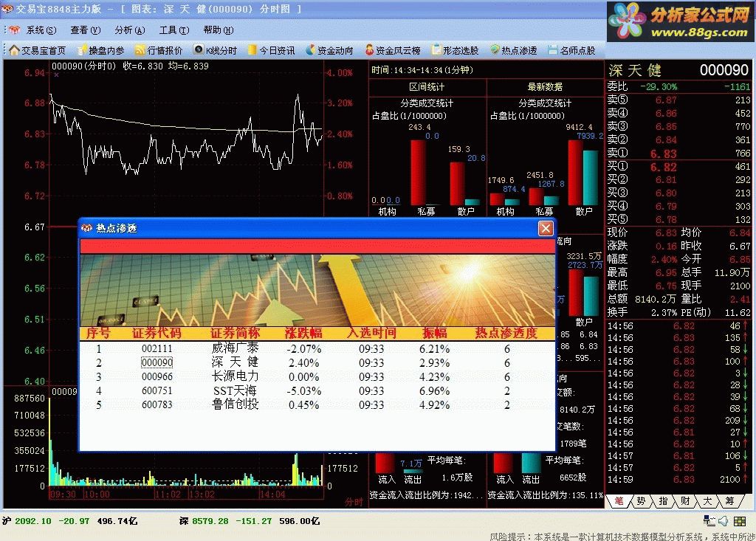Image resolution: width=756 pixels, height=541 pixels.
Task: Sort by 涨跌幅 column header
Action: click(x=303, y=333)
